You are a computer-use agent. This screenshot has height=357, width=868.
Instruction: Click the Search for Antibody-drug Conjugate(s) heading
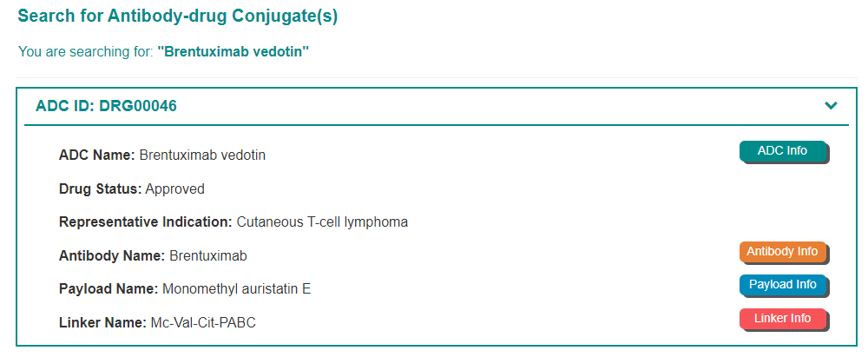pos(178,16)
